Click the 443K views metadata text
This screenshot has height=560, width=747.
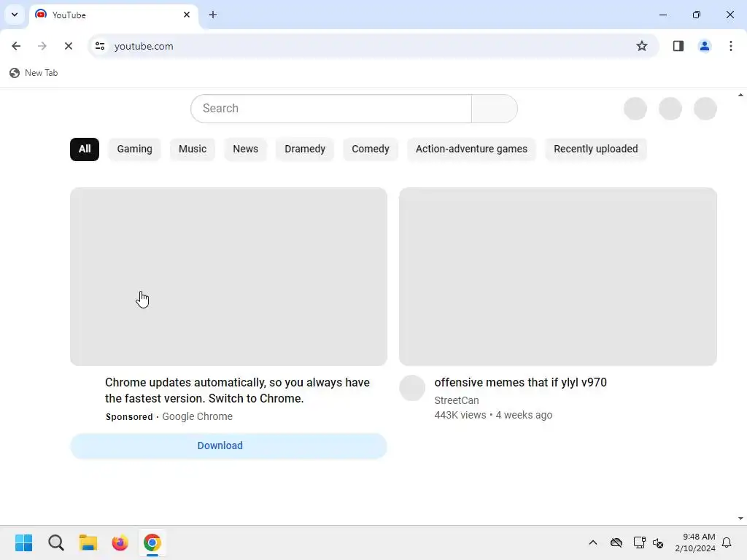pyautogui.click(x=460, y=415)
